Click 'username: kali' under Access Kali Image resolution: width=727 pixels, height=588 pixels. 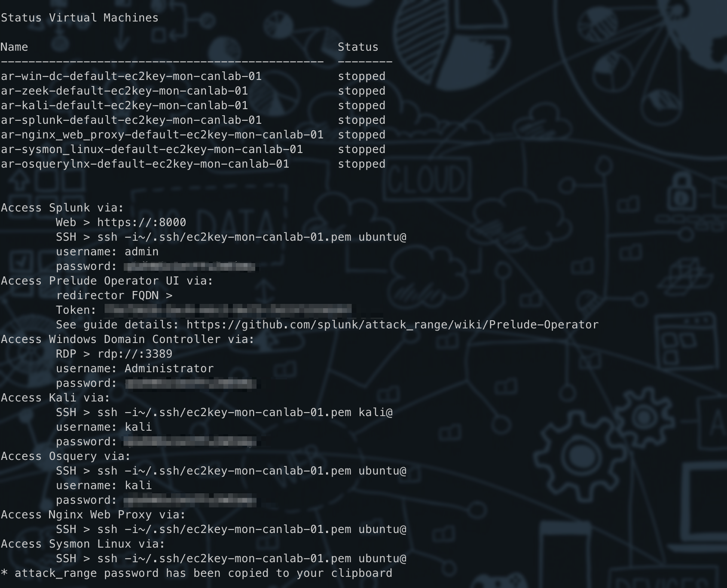(104, 427)
